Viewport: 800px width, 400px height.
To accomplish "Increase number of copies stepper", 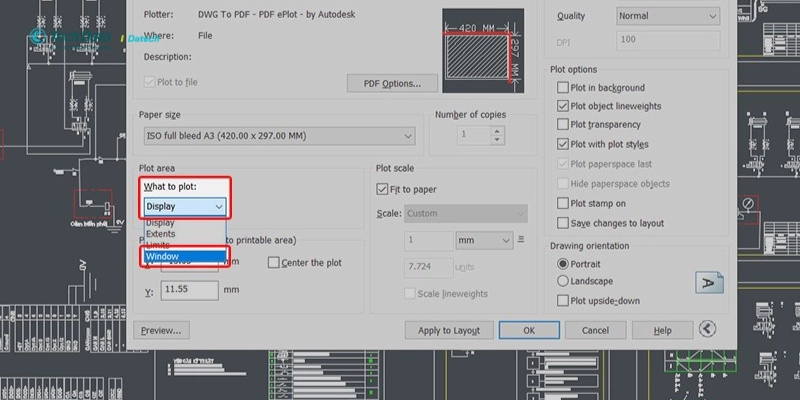I will click(497, 131).
